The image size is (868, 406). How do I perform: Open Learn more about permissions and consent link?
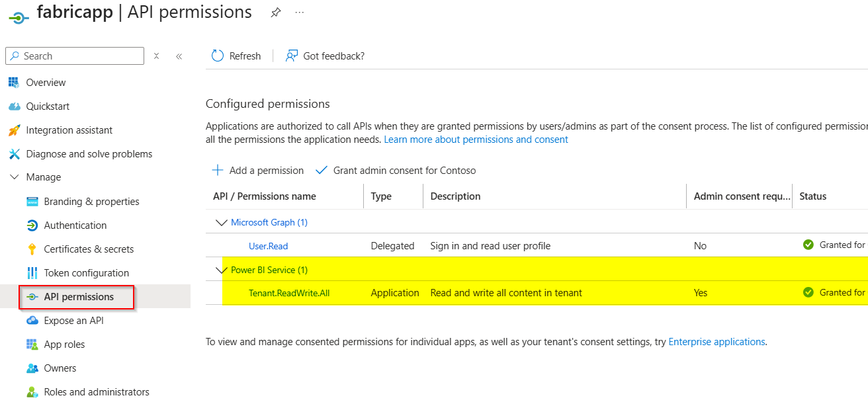pyautogui.click(x=476, y=140)
